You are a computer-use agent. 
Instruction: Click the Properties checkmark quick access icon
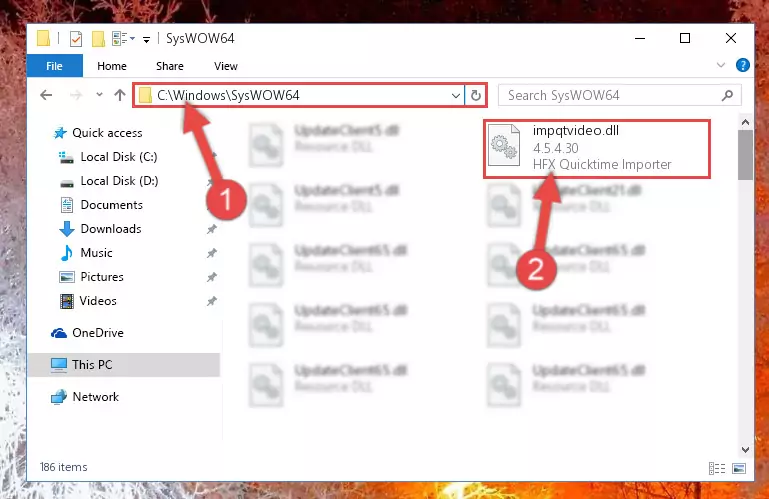[x=76, y=39]
